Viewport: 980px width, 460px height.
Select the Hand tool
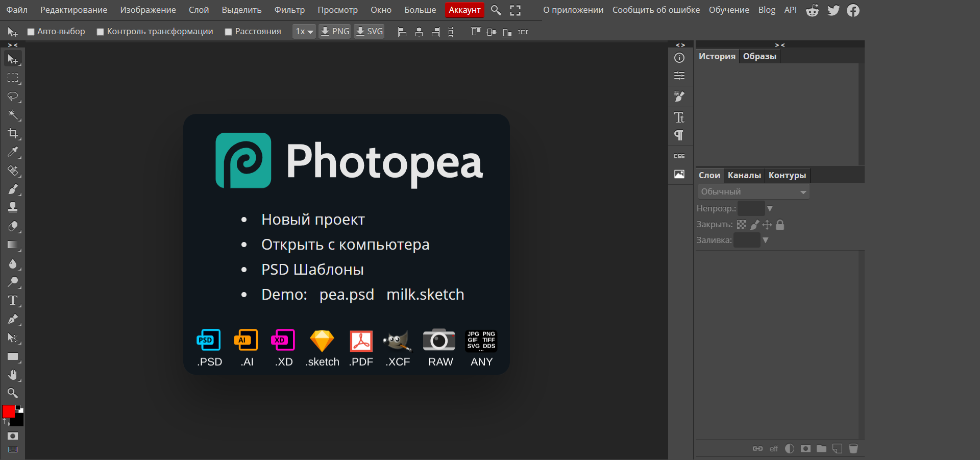click(13, 375)
